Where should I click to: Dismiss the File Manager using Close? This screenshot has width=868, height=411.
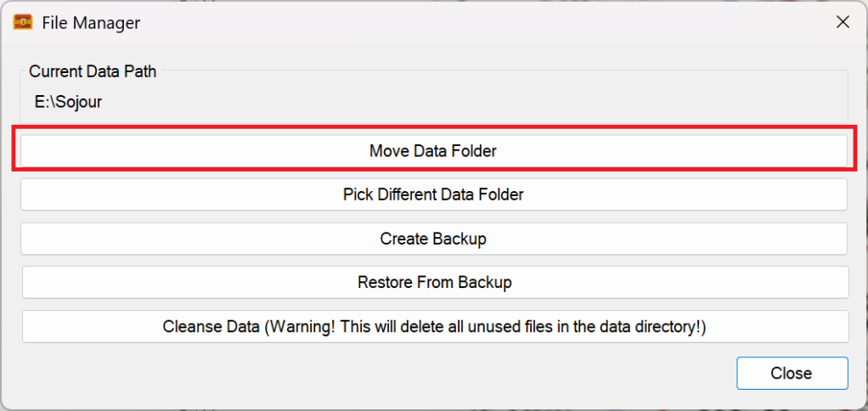(792, 374)
